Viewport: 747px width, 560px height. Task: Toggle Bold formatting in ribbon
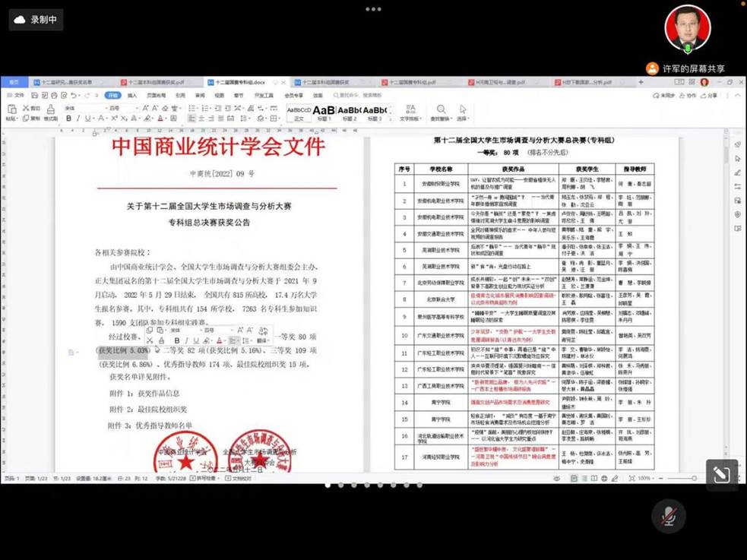[68, 119]
